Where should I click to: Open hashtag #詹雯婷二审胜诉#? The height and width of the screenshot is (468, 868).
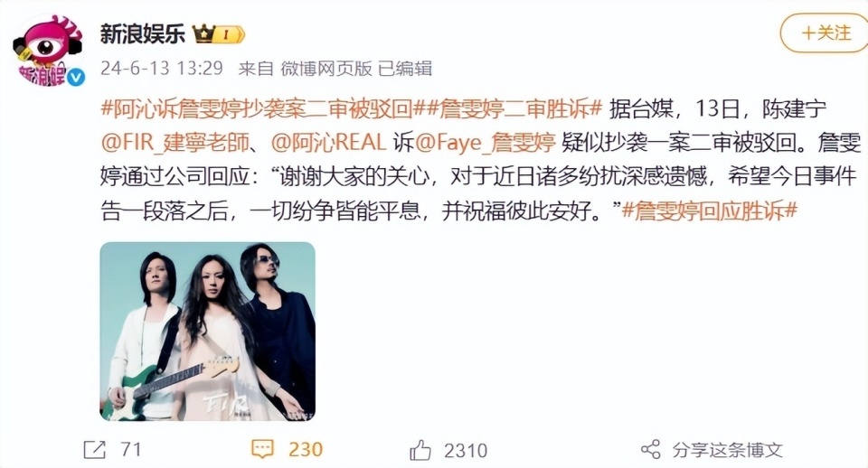click(507, 108)
